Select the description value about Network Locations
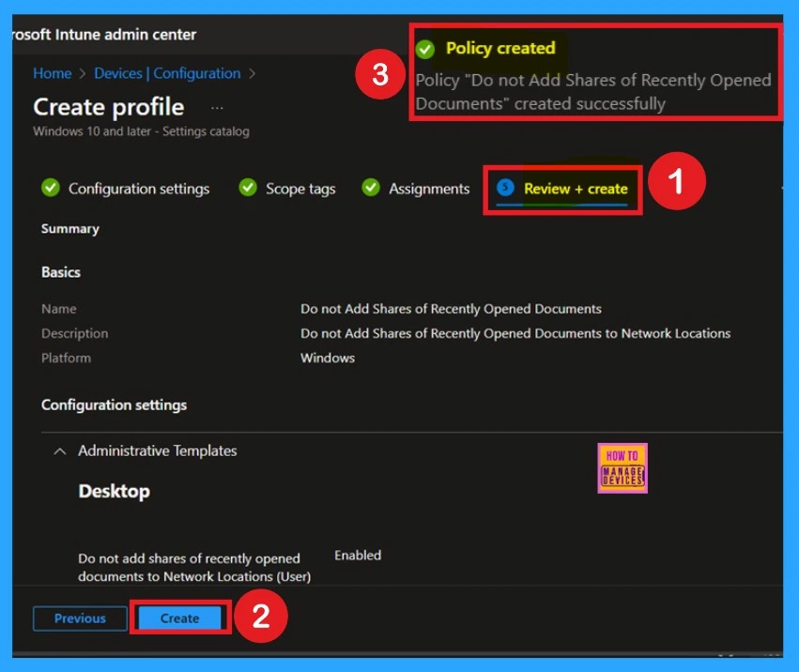799x672 pixels. [515, 334]
